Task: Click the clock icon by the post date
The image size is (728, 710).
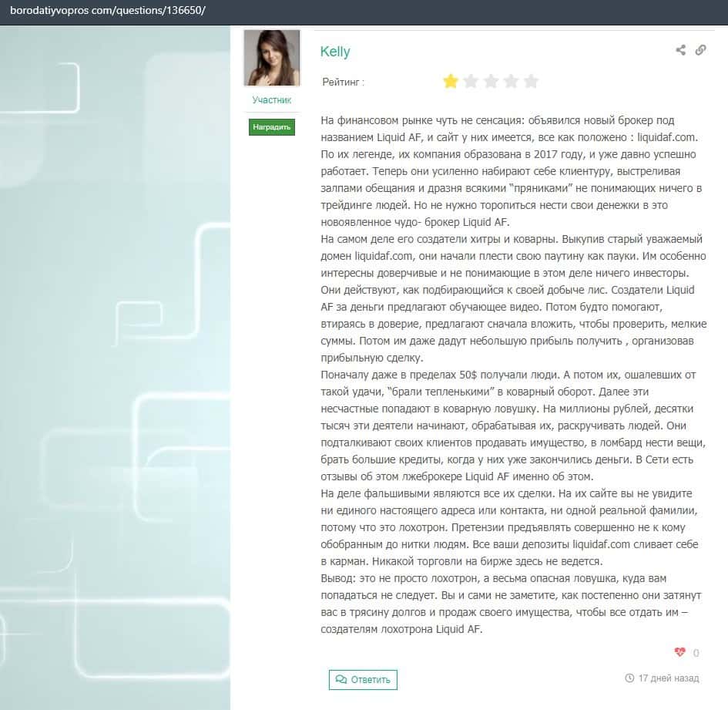Action: tap(629, 678)
